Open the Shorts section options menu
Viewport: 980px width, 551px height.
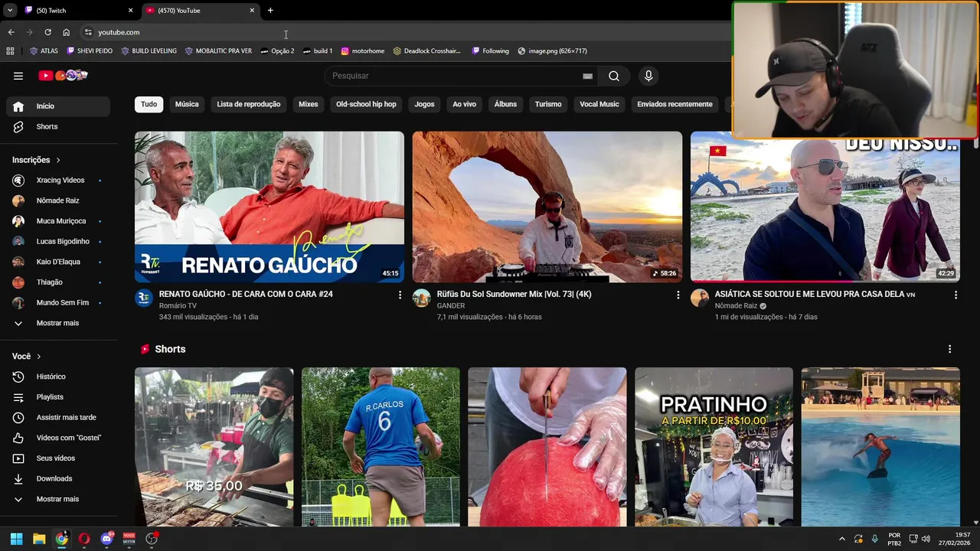click(949, 349)
